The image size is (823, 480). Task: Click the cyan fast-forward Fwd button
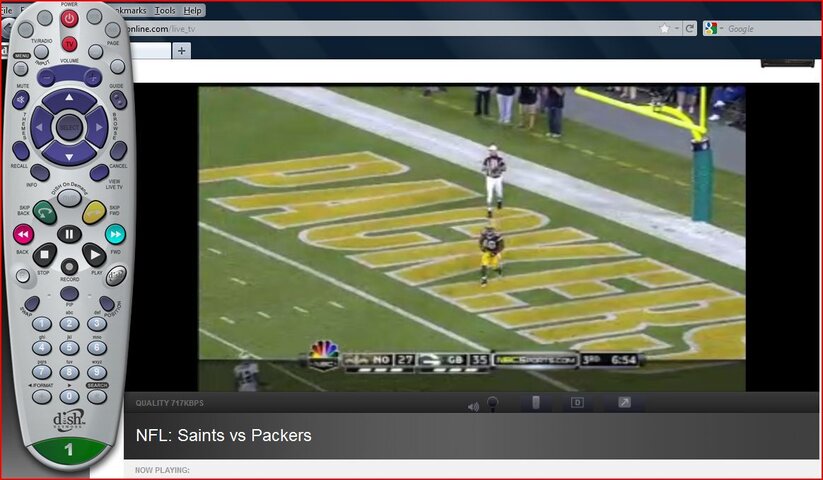tap(115, 234)
